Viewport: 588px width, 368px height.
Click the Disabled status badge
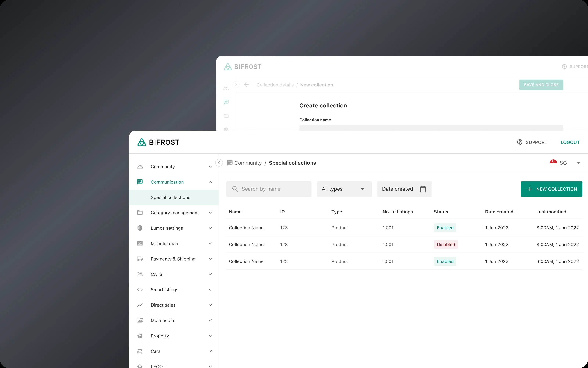[x=446, y=245]
